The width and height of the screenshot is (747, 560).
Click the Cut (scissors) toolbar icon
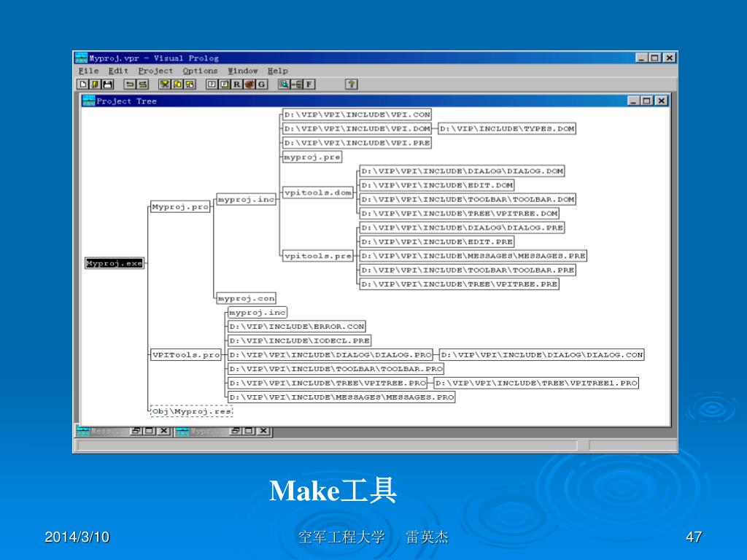[x=165, y=85]
